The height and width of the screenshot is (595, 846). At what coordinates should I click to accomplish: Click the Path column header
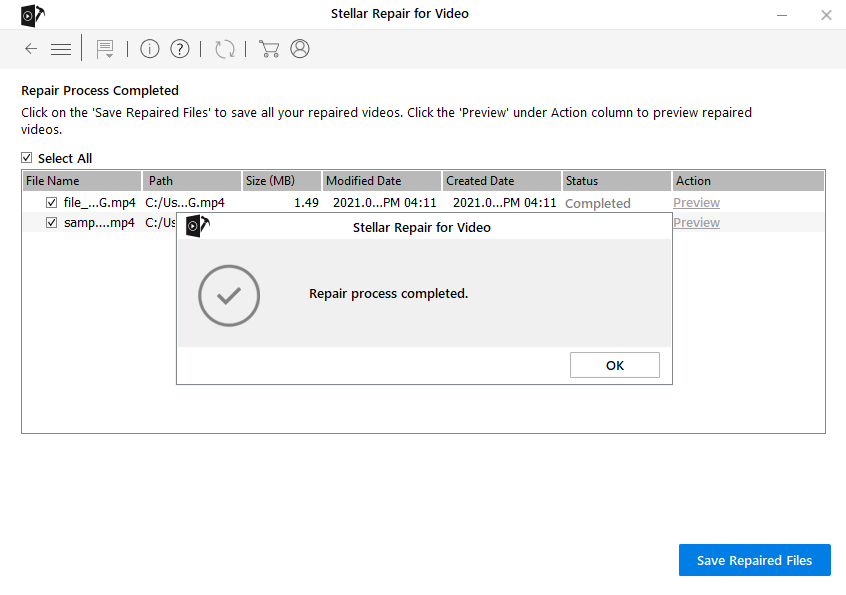pyautogui.click(x=192, y=181)
